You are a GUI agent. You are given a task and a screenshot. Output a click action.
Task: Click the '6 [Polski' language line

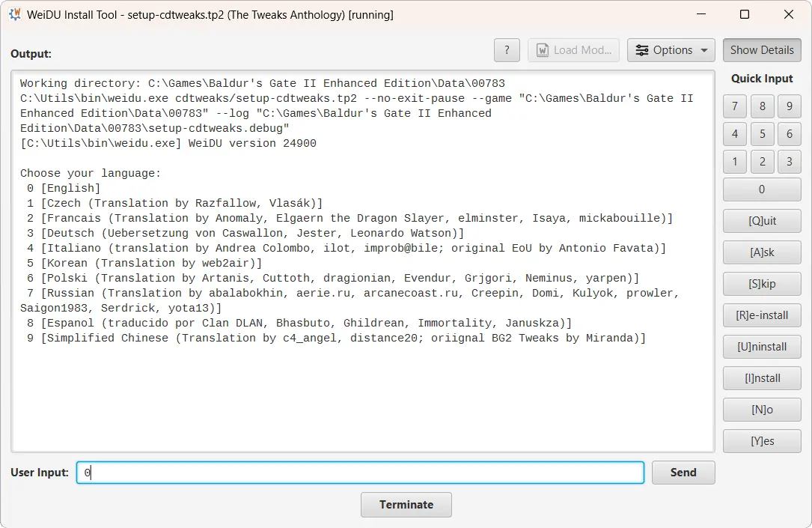[333, 279]
